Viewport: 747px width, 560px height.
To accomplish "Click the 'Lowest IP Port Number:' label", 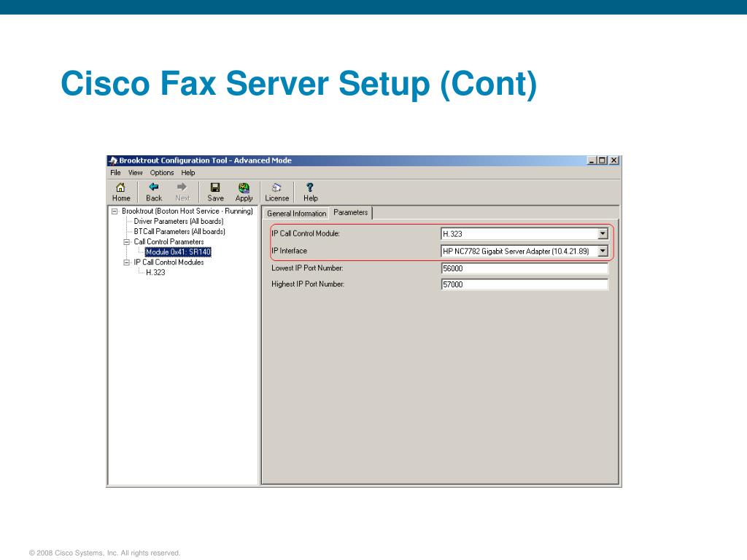I will (x=307, y=268).
